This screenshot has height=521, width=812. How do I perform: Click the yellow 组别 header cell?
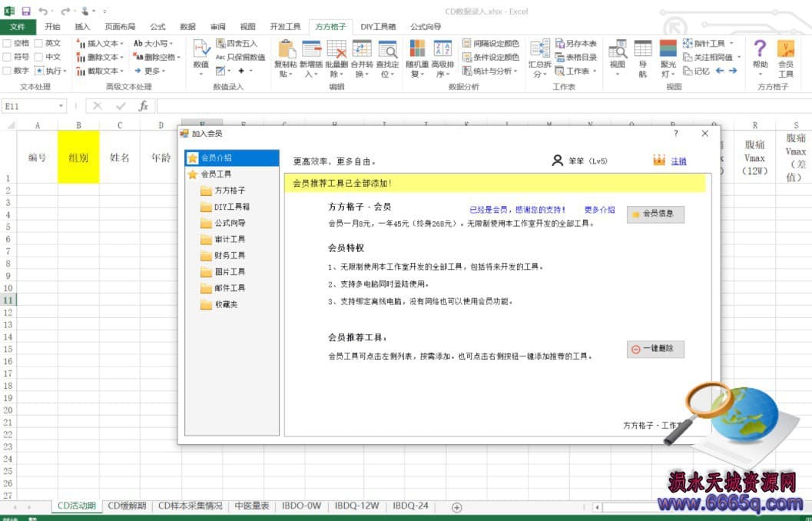coord(78,157)
